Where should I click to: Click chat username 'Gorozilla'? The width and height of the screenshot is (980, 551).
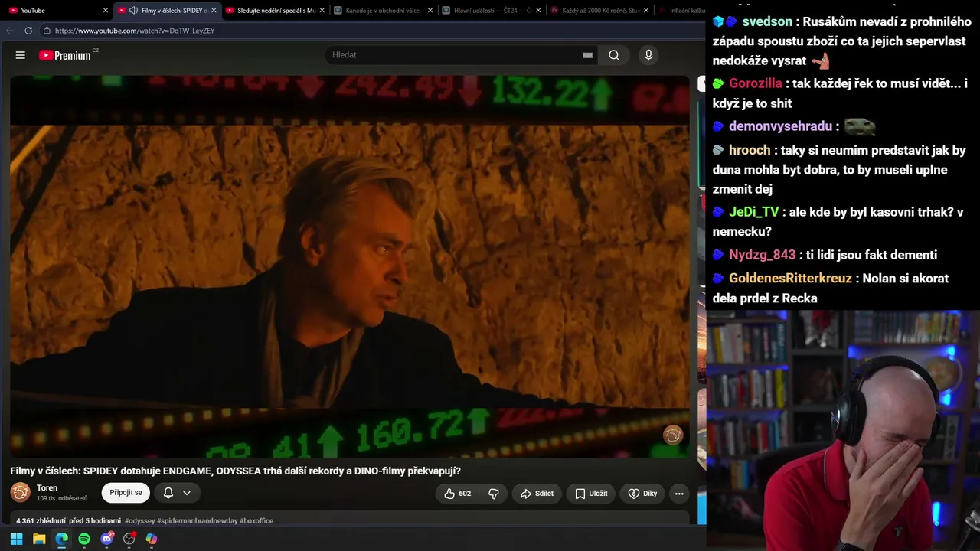click(756, 83)
